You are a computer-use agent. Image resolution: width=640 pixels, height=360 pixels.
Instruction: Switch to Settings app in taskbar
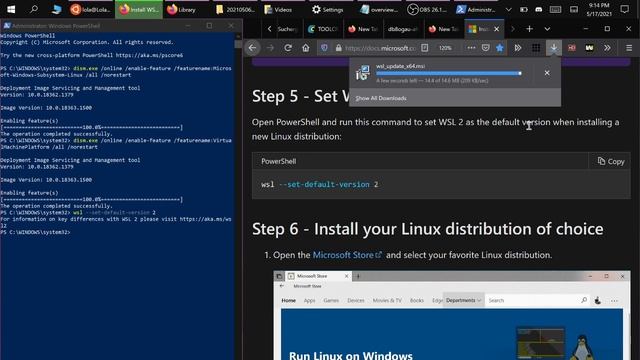tap(327, 9)
